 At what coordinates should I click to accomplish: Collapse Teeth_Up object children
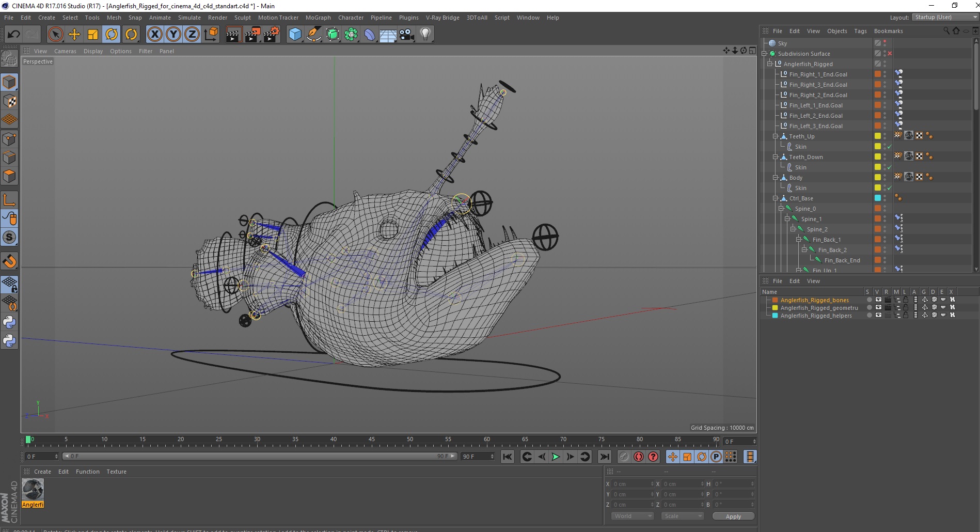pyautogui.click(x=775, y=136)
